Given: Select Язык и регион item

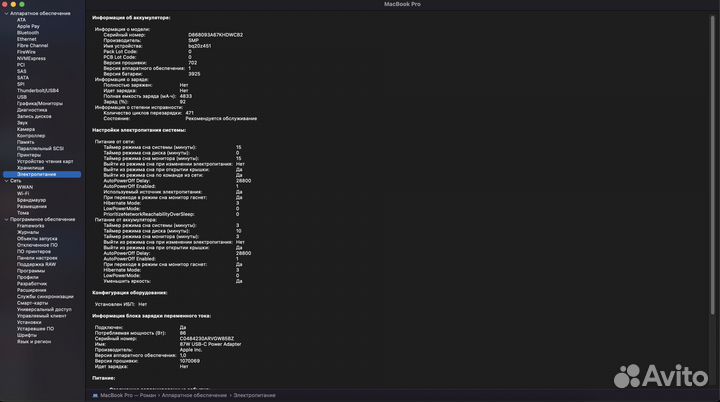Looking at the screenshot, I should click(34, 342).
